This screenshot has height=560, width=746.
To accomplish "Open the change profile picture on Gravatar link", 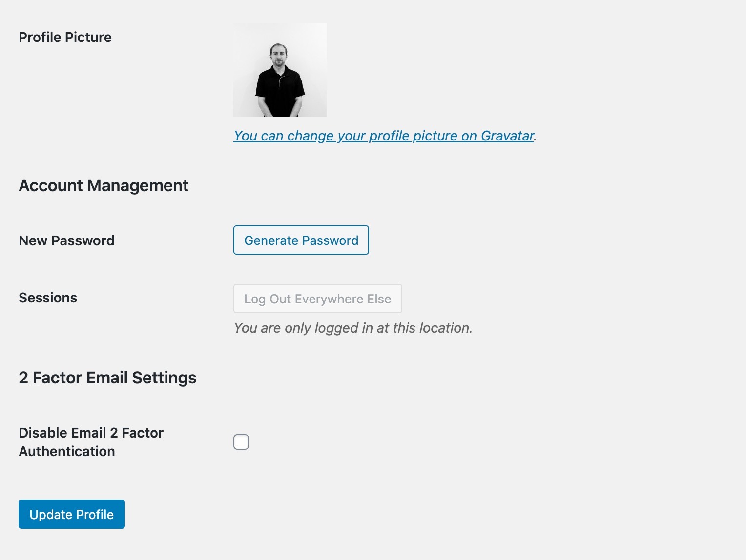I will [x=384, y=136].
